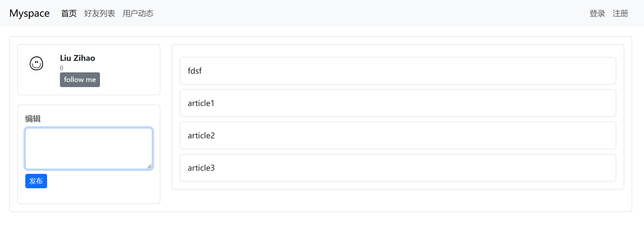Click the Liu Zihao username
The image size is (644, 235).
78,58
